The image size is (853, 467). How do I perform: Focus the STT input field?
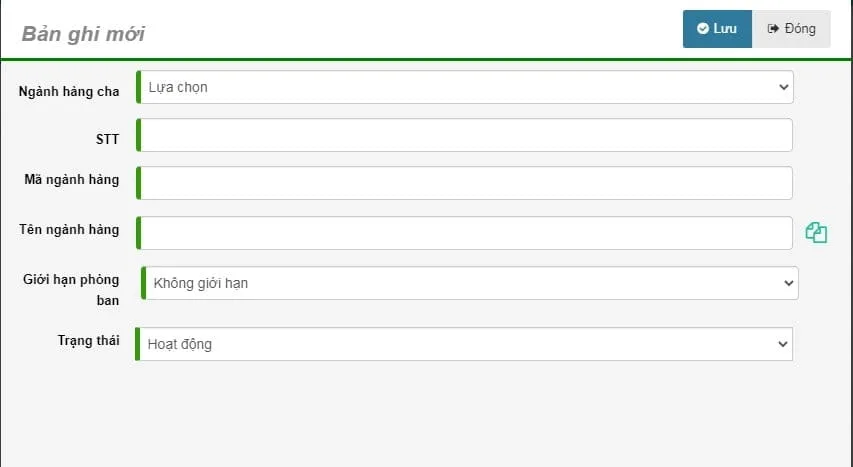coord(464,135)
